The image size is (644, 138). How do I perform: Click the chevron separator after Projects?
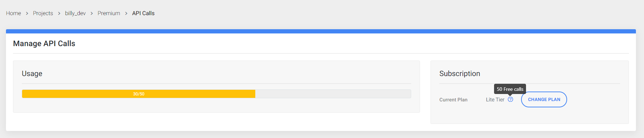[x=59, y=13]
